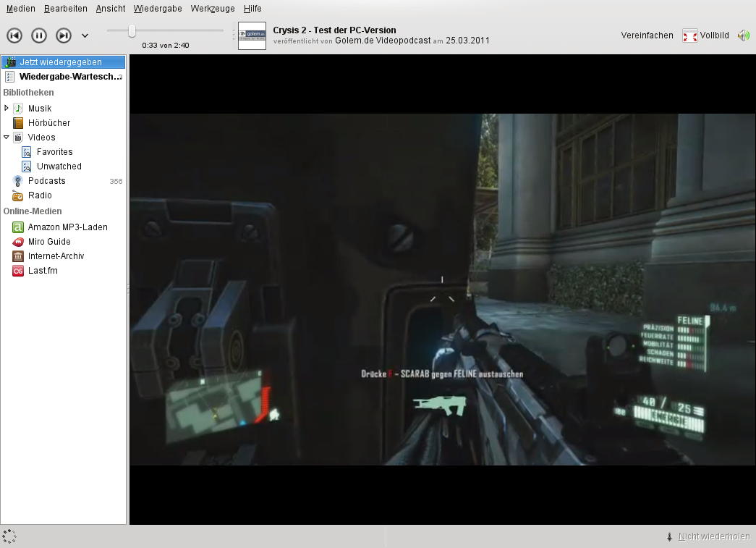Screen dimensions: 756x548
Task: Open Internet-Archiv
Action: coord(56,256)
